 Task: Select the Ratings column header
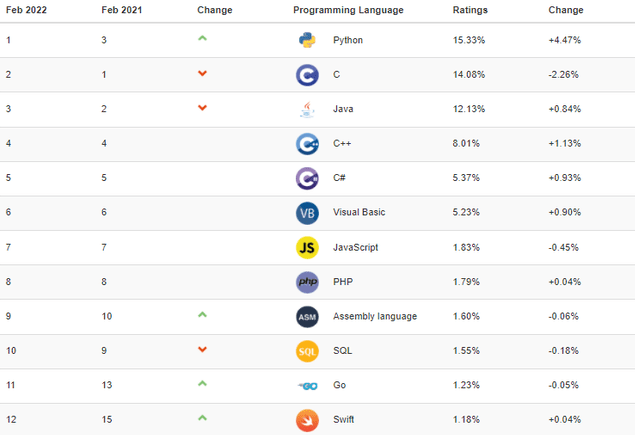coord(470,10)
